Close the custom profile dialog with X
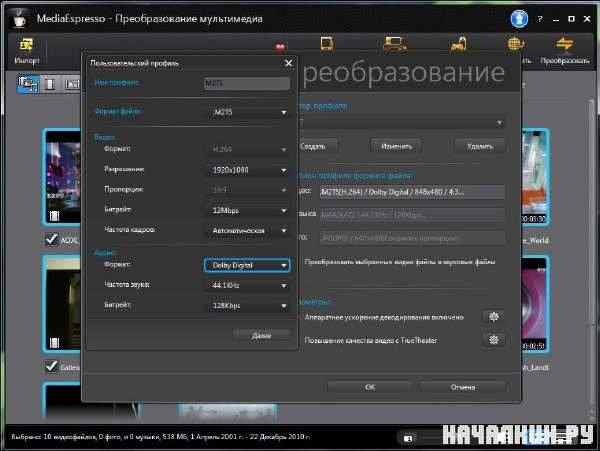600x451 pixels. [289, 63]
